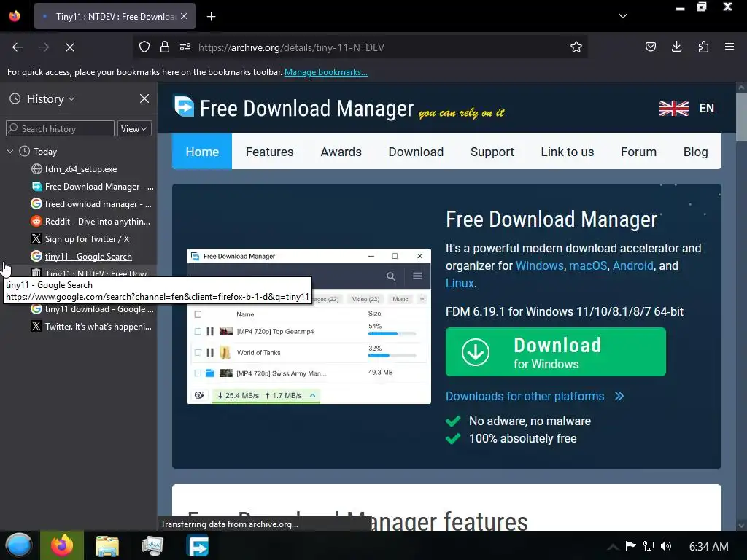Select the Home navigation tab
747x560 pixels.
tap(202, 152)
